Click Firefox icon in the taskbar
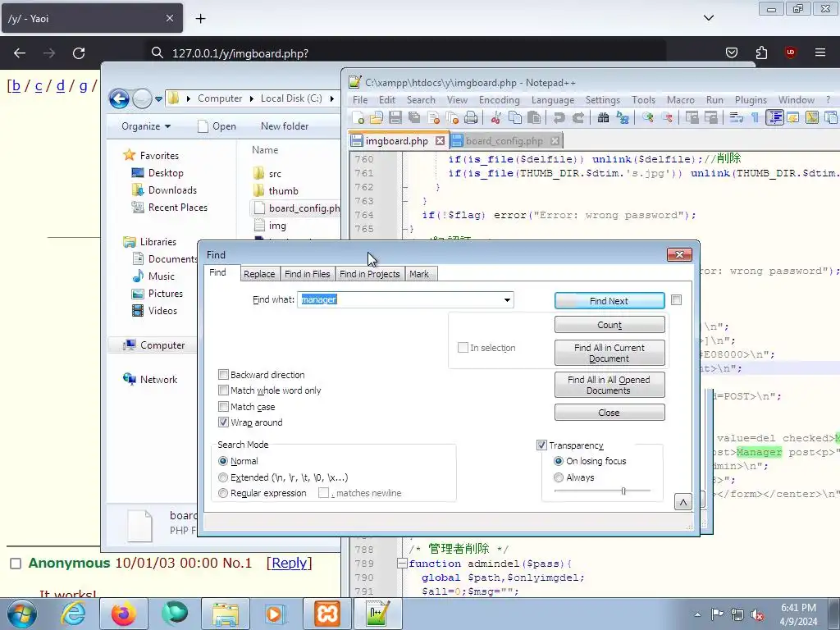 click(x=123, y=614)
